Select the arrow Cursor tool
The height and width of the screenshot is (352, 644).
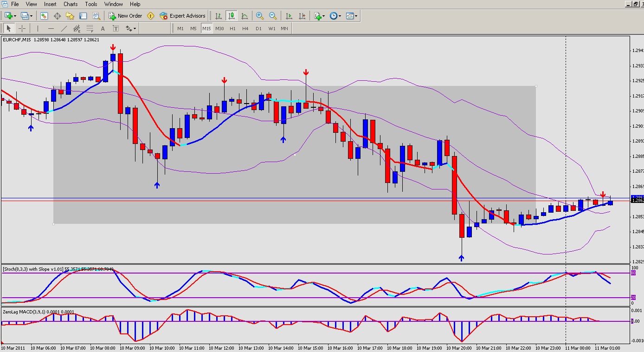click(x=9, y=28)
